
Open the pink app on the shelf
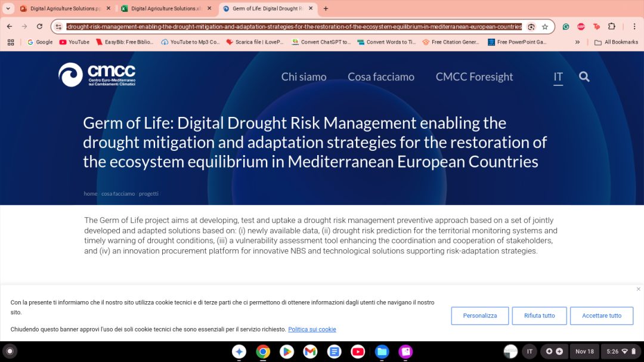click(x=405, y=351)
